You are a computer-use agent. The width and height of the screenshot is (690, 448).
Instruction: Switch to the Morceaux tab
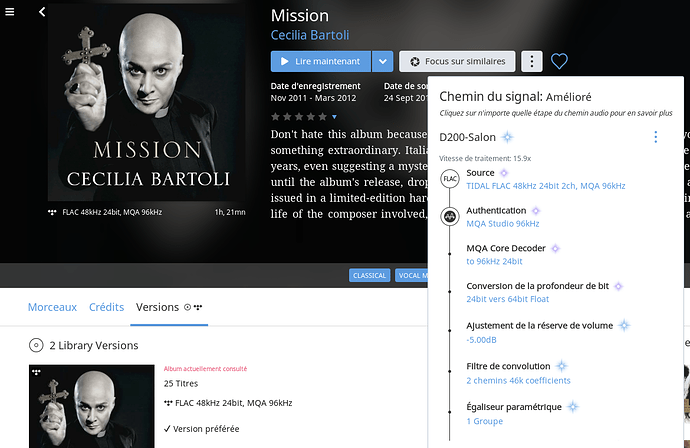coord(52,307)
